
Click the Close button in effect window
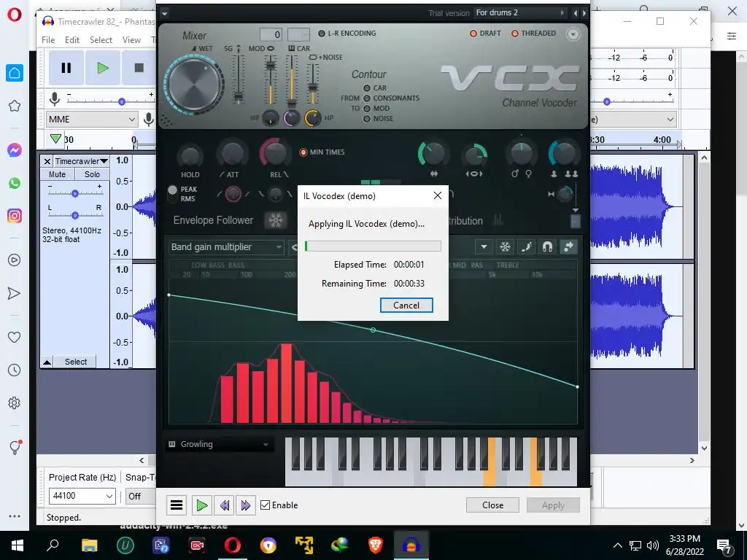click(x=492, y=505)
